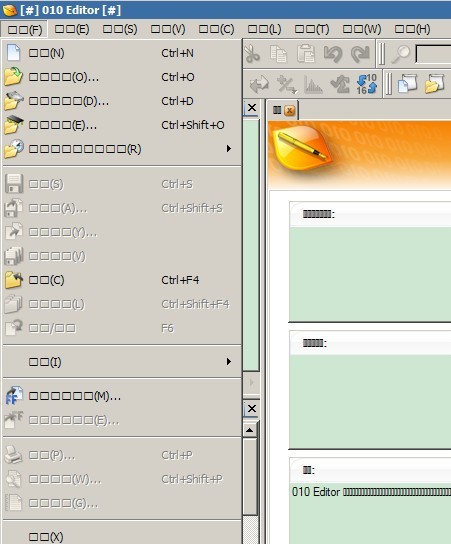This screenshot has height=544, width=451.
Task: Click the Cut scissors toolbar icon
Action: (x=252, y=54)
